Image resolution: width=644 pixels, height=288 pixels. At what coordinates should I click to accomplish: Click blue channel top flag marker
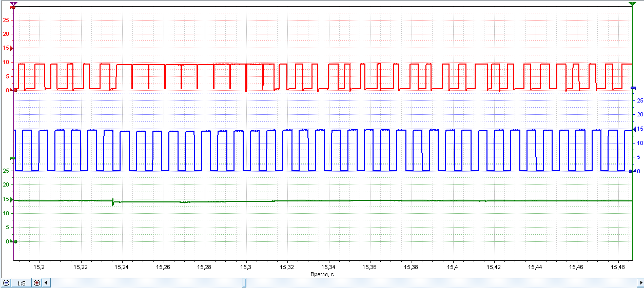point(633,88)
